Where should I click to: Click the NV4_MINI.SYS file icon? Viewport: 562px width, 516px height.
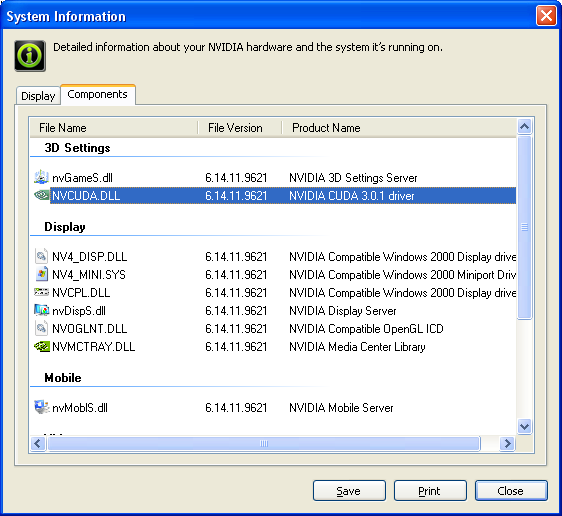(41, 274)
